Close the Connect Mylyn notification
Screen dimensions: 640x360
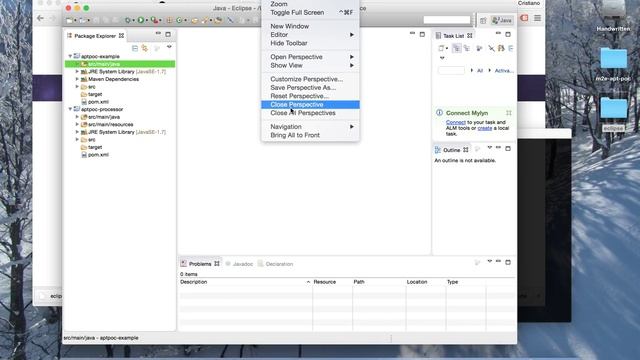point(509,113)
